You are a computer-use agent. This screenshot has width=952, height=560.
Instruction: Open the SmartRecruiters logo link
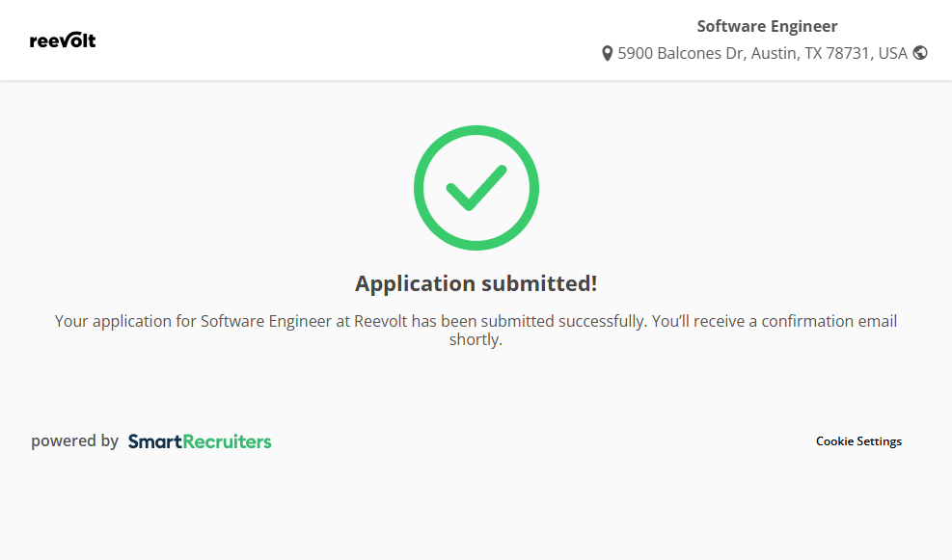coord(200,441)
